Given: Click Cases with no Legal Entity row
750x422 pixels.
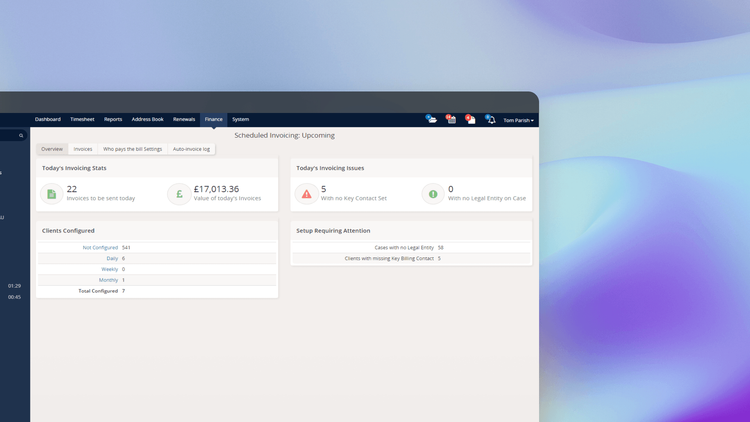Looking at the screenshot, I should coord(411,248).
